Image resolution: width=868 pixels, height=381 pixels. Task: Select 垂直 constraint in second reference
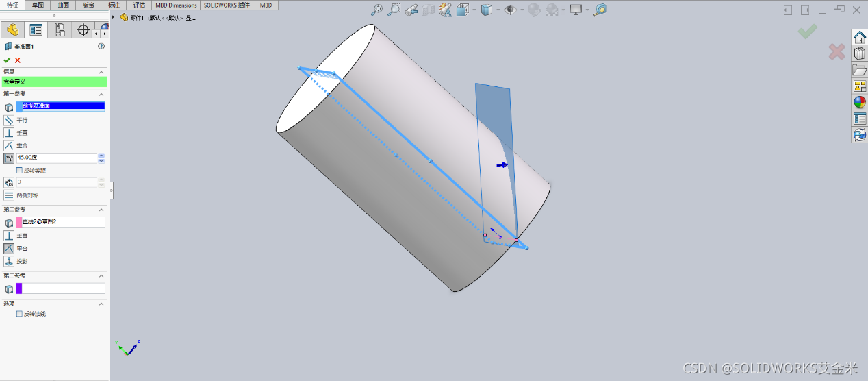pyautogui.click(x=9, y=235)
